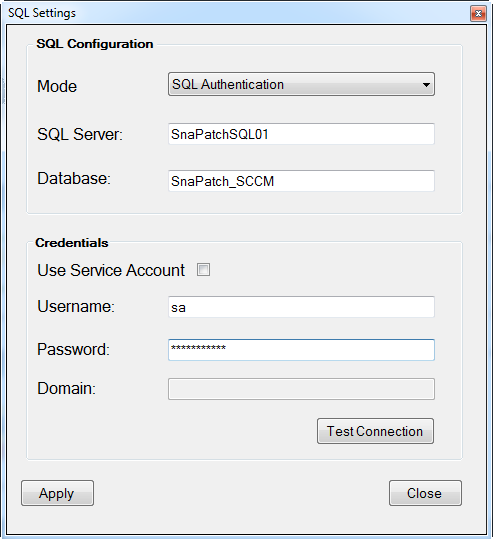
Task: Click the SQL Settings title bar
Action: pyautogui.click(x=238, y=13)
